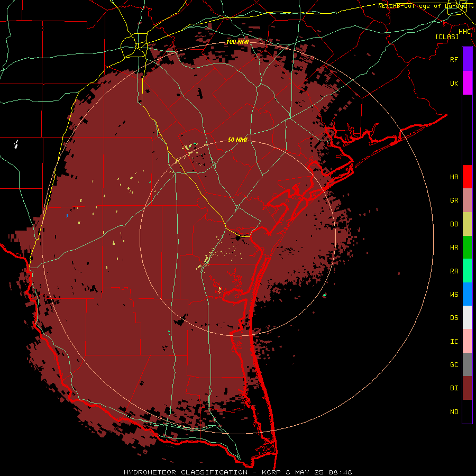476x476 pixels.
Task: Click the RA mint green legend swatch
Action: point(467,271)
